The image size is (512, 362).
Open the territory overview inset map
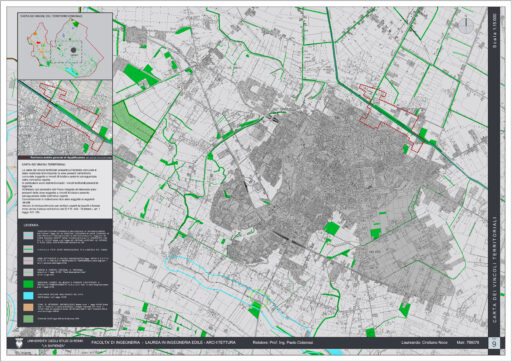coord(65,46)
